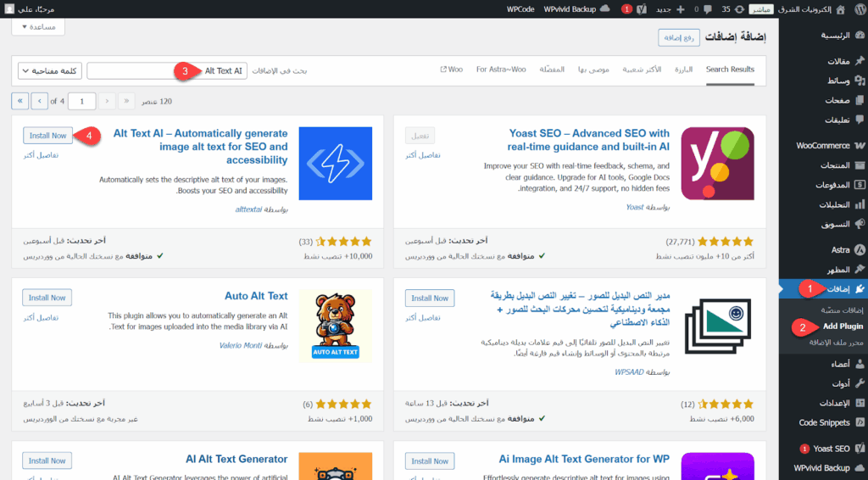The height and width of the screenshot is (480, 868).
Task: Click the Code Snippets sidebar icon
Action: 860,422
